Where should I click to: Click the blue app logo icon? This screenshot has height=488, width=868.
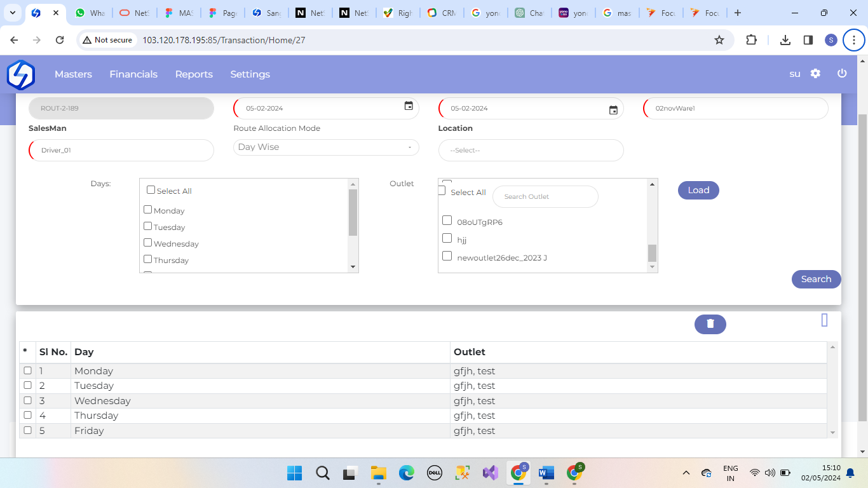coord(20,74)
